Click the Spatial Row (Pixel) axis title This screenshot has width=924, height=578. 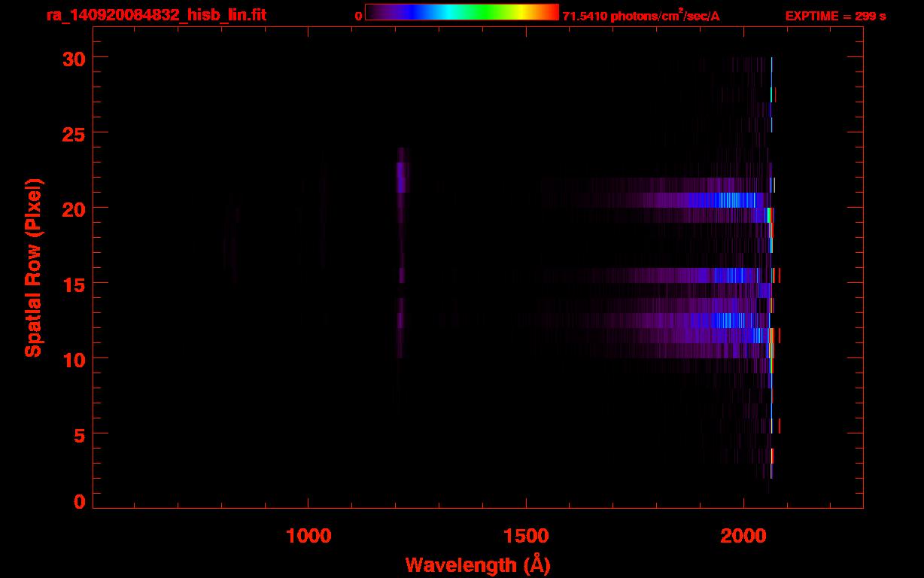tap(33, 267)
